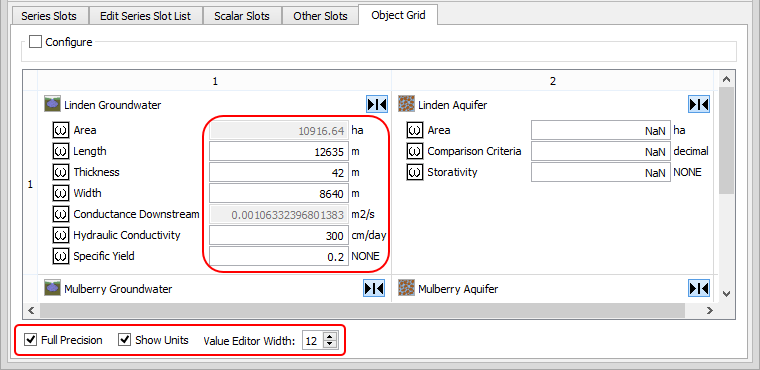The height and width of the screenshot is (370, 760).
Task: Open the Scalar Slots tab
Action: click(x=242, y=16)
